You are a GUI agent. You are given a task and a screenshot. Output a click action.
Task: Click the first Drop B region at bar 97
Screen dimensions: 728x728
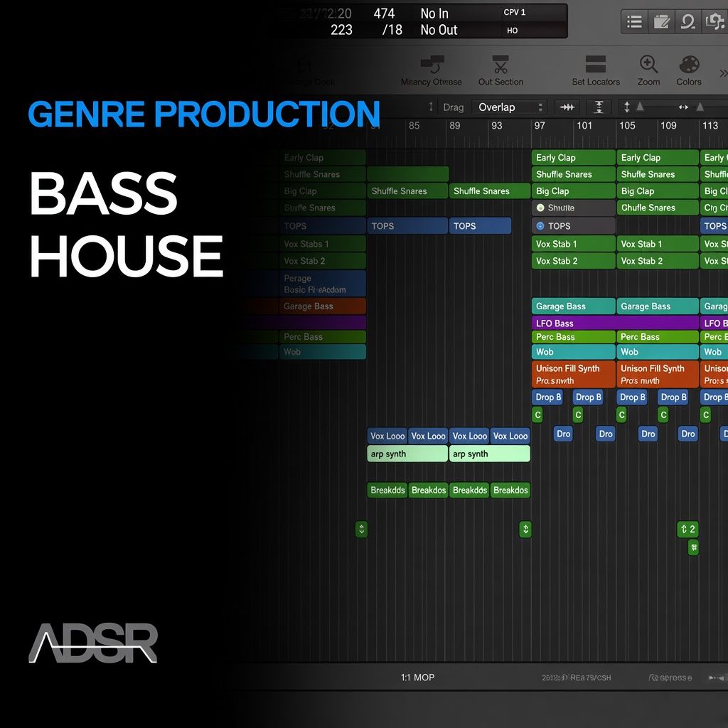[548, 397]
